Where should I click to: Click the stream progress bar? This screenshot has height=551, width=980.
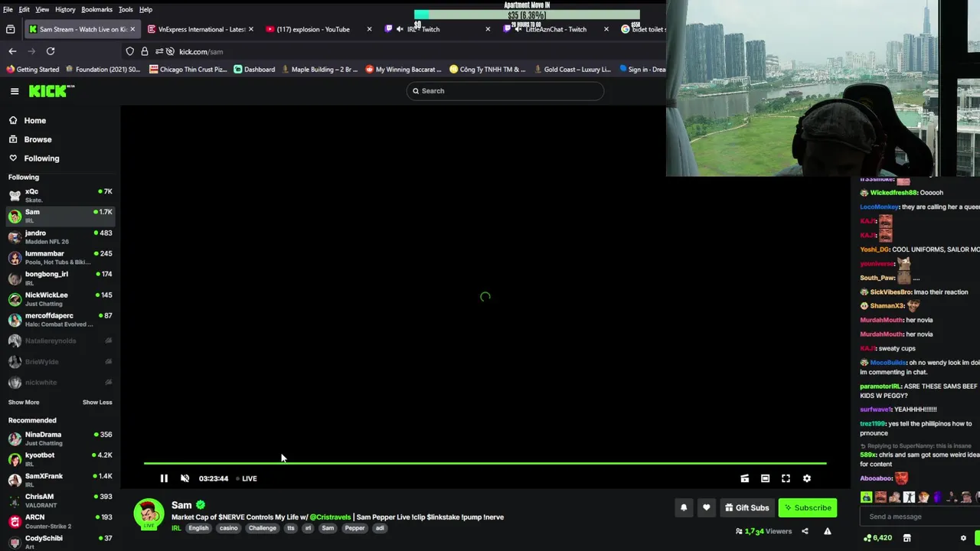pos(485,463)
